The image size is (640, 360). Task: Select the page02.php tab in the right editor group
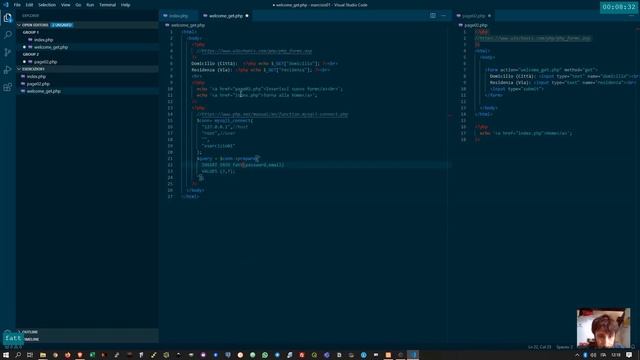pos(473,16)
